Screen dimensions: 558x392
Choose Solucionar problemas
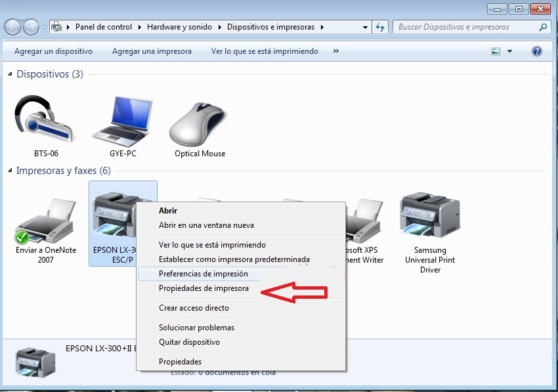pos(241,327)
